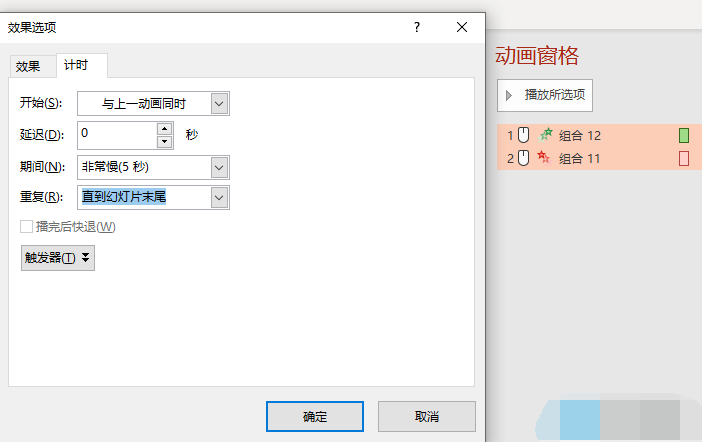The width and height of the screenshot is (702, 442).
Task: Click the help question mark icon
Action: tap(417, 28)
